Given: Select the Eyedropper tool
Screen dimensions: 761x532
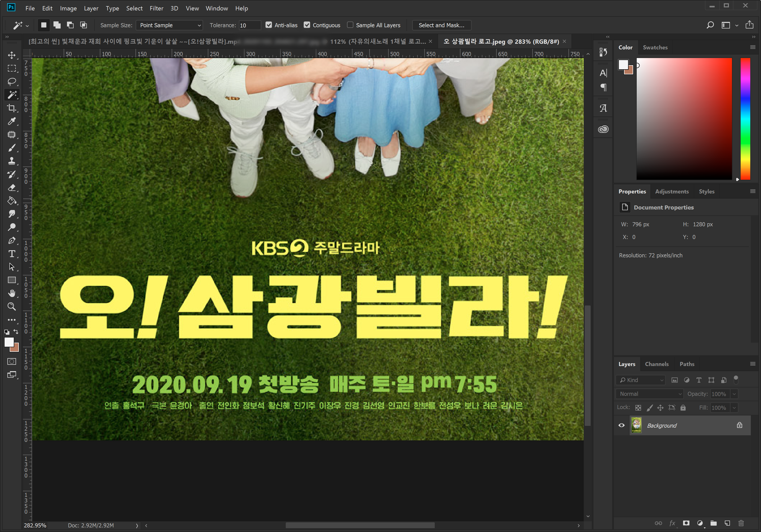Looking at the screenshot, I should pyautogui.click(x=12, y=121).
